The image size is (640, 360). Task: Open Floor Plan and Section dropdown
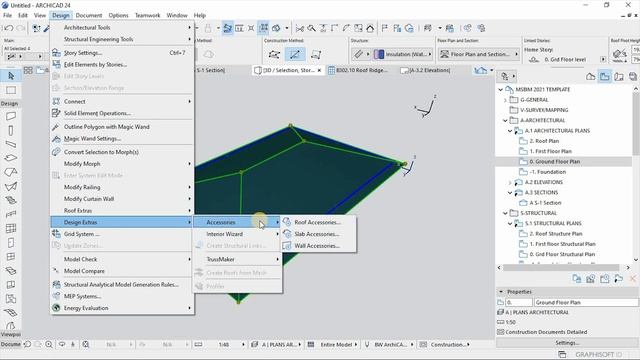(x=478, y=54)
